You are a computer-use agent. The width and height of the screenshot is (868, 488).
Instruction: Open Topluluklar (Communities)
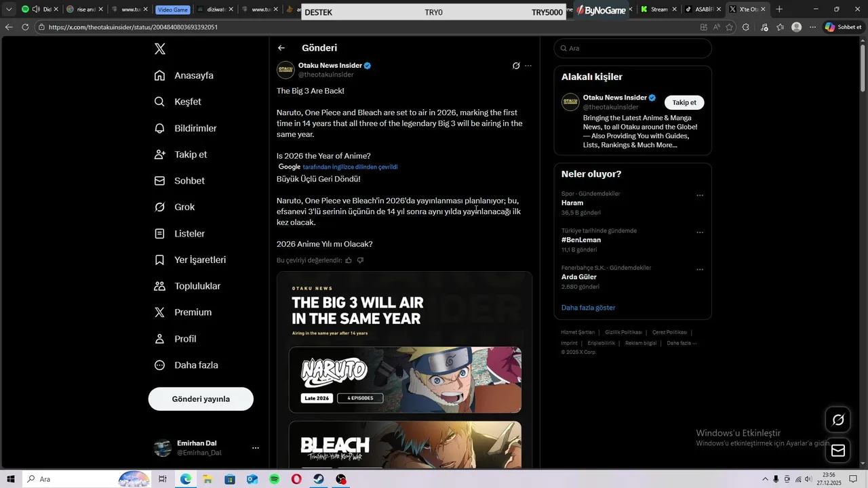187,286
